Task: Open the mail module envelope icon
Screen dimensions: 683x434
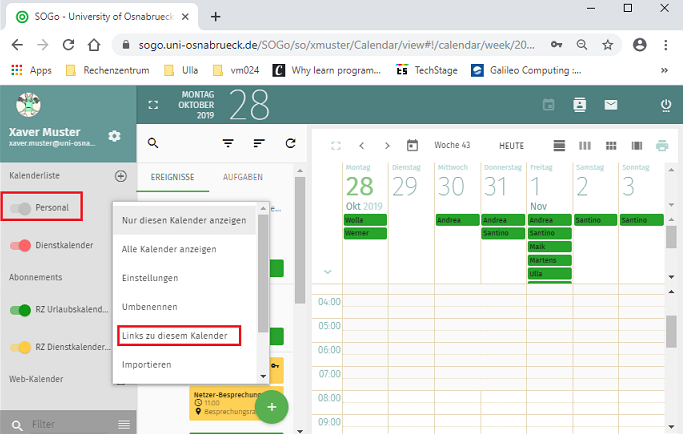Action: tap(610, 104)
